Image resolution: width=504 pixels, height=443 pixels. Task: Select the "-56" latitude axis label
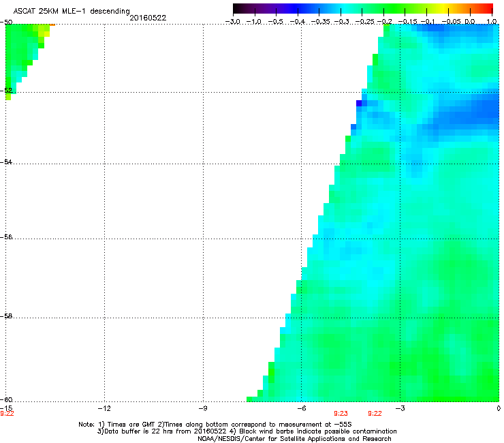pyautogui.click(x=6, y=236)
